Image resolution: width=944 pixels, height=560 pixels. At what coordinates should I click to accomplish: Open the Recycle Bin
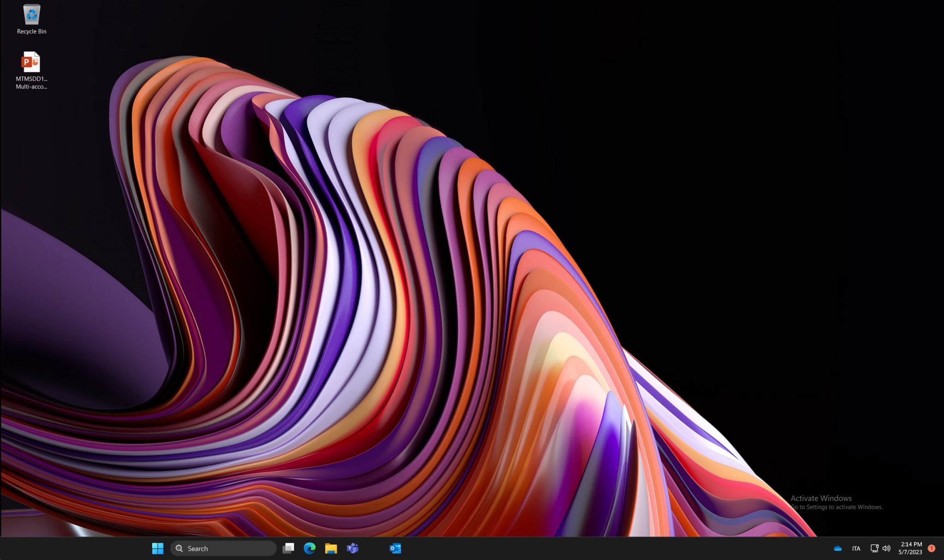(30, 14)
